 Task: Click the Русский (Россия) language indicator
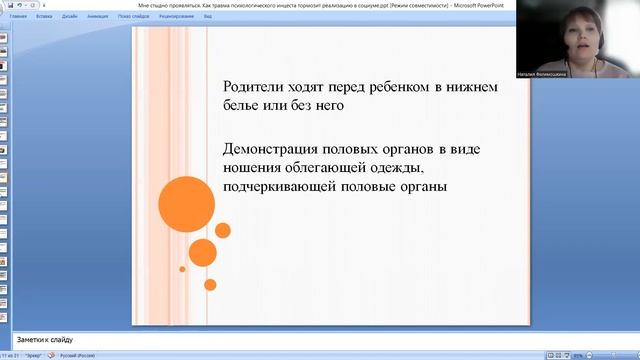(x=77, y=356)
